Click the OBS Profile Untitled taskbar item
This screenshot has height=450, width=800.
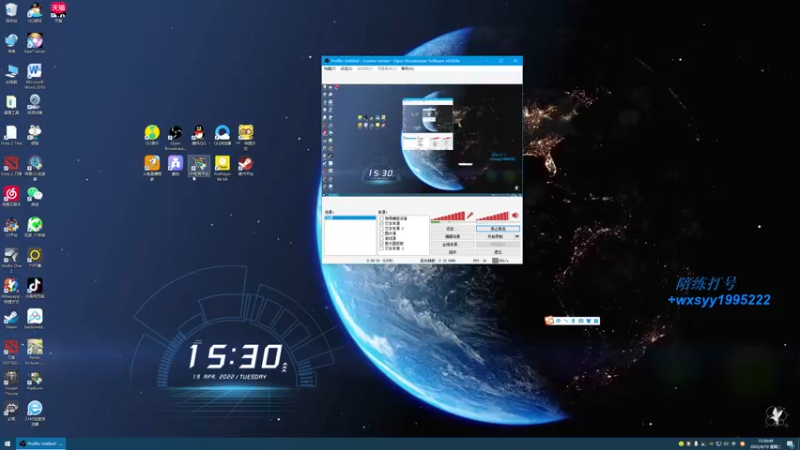tap(41, 443)
